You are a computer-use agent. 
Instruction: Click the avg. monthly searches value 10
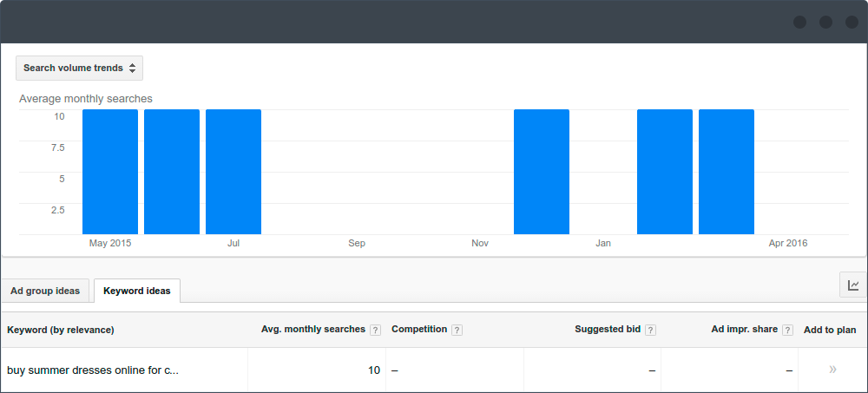coord(374,370)
